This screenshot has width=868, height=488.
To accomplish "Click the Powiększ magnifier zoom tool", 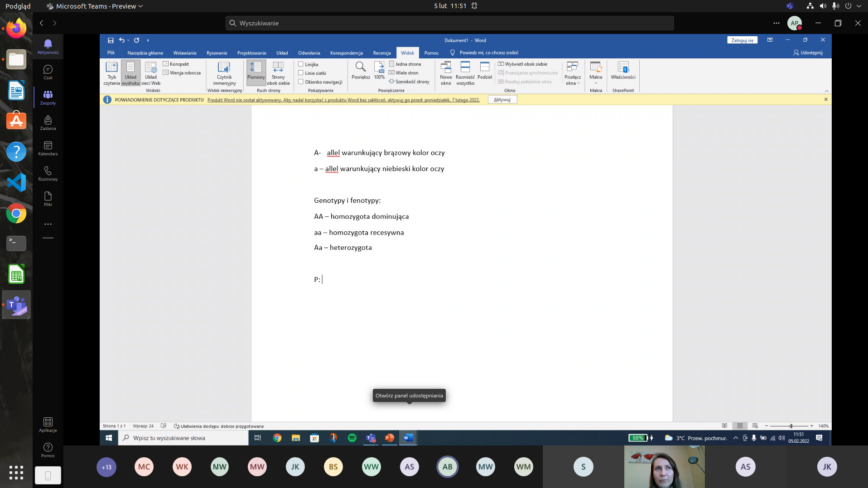I will point(360,70).
